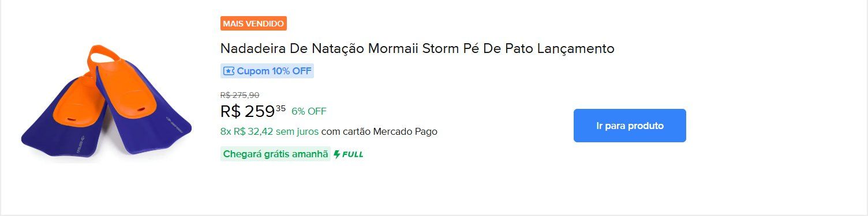Click the crossed-out price R$ 275,90
The height and width of the screenshot is (216, 868).
point(240,95)
